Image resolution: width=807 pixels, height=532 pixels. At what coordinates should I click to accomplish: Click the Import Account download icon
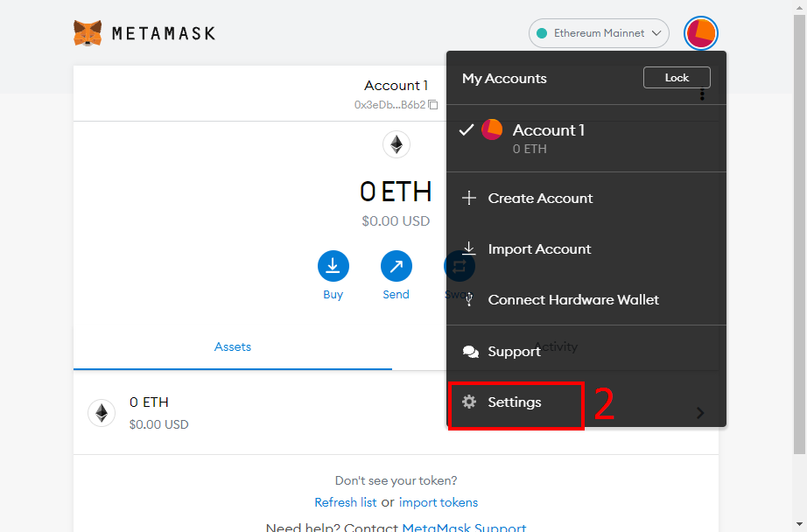tap(469, 248)
